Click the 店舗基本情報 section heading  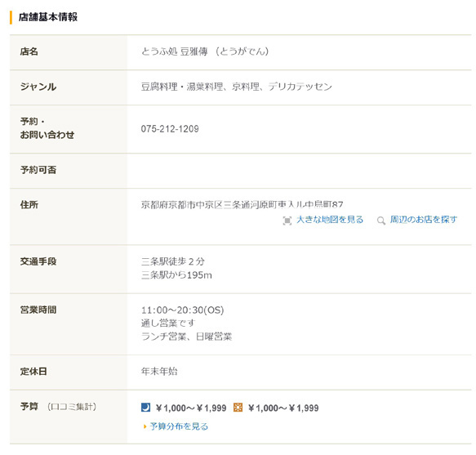pos(48,17)
